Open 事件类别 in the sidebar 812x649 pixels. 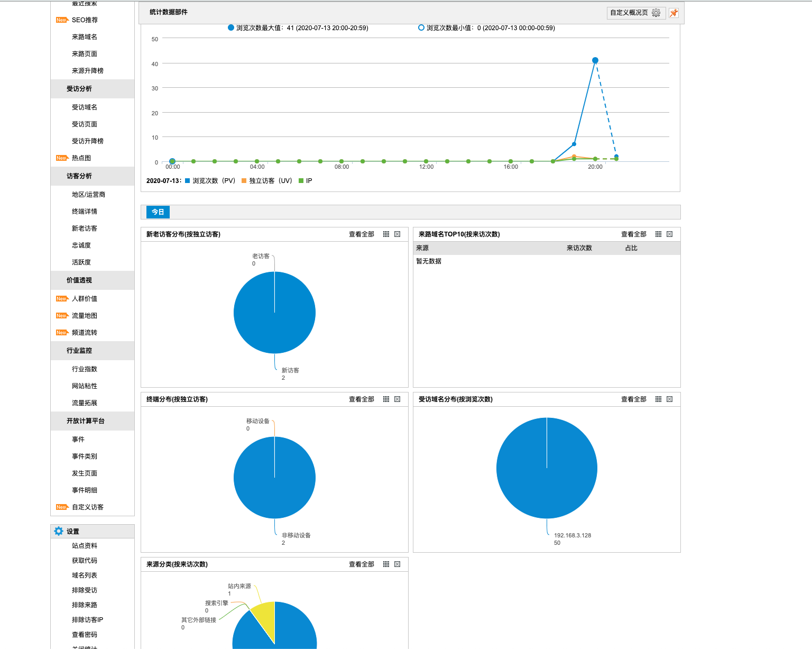pyautogui.click(x=85, y=456)
